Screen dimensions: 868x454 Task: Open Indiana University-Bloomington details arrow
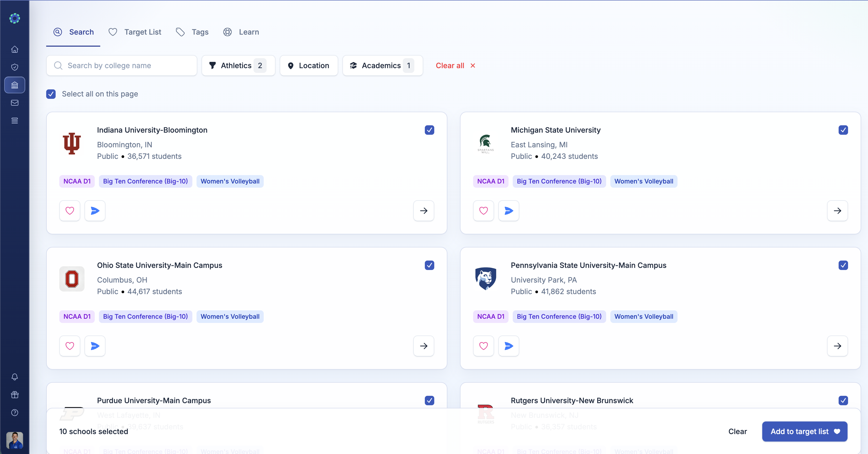coord(424,211)
